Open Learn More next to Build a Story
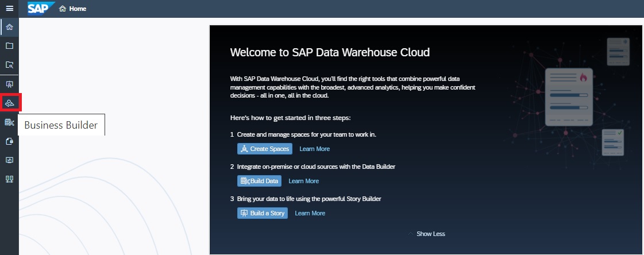Screen dimensions: 644x255 coord(310,213)
